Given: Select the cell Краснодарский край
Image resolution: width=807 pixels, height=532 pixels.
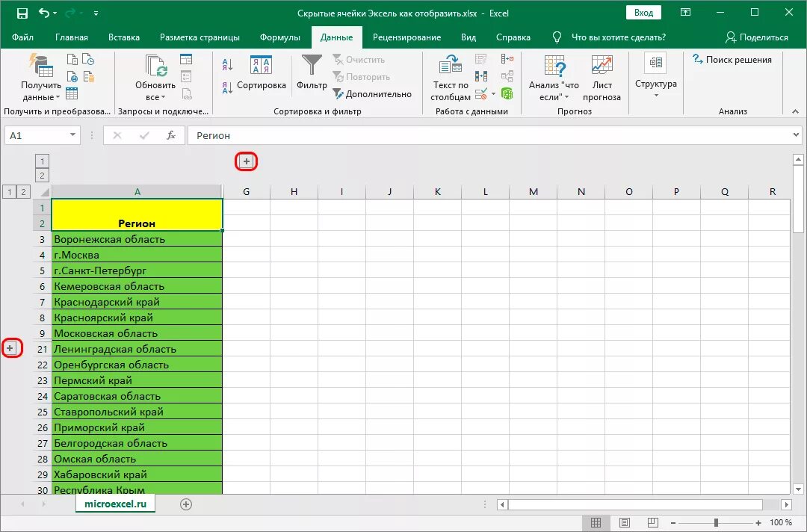Looking at the screenshot, I should [x=137, y=302].
